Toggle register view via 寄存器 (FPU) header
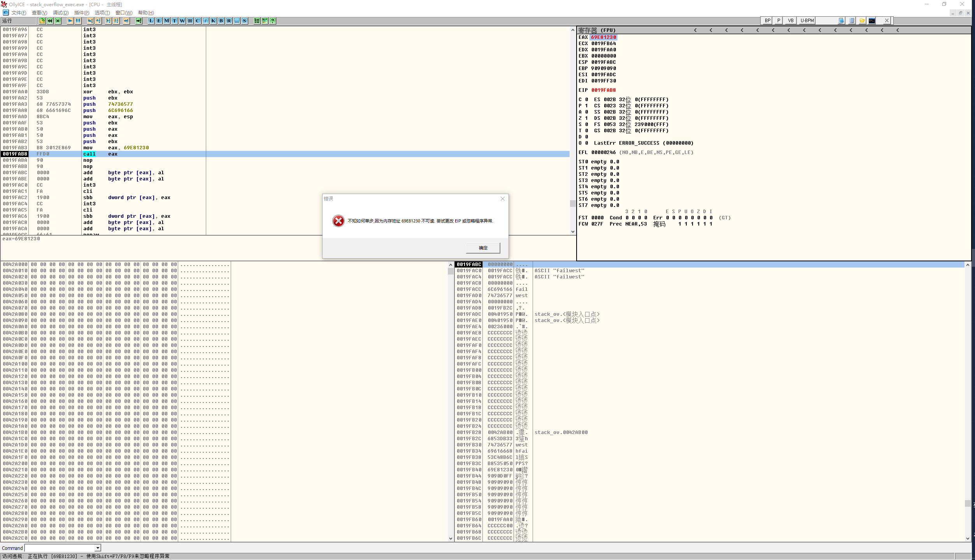The height and width of the screenshot is (560, 975). tap(597, 30)
